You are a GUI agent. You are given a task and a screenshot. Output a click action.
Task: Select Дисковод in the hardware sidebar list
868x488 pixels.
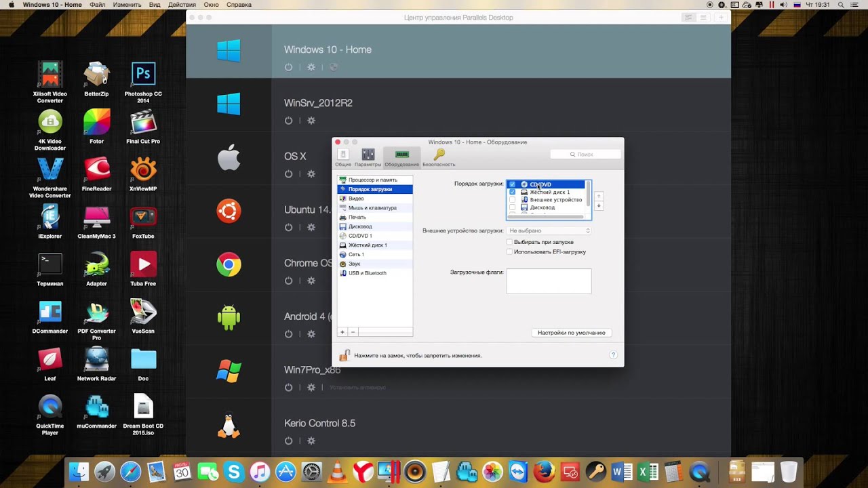[x=375, y=226]
